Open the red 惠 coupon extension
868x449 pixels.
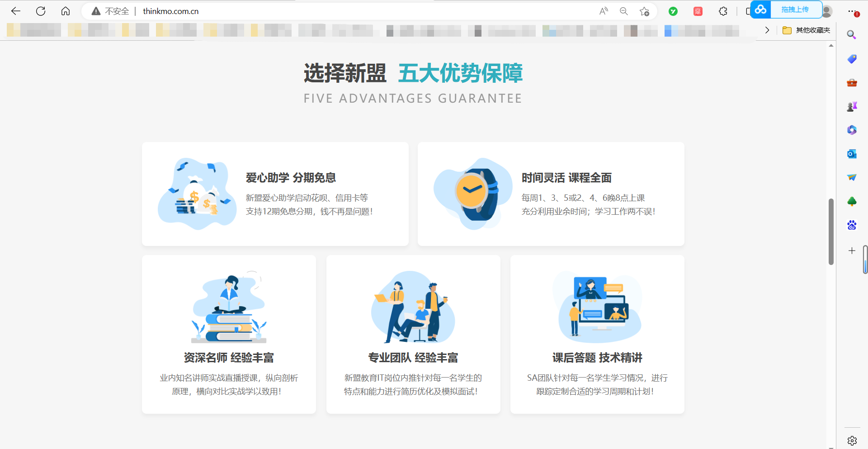pyautogui.click(x=698, y=11)
